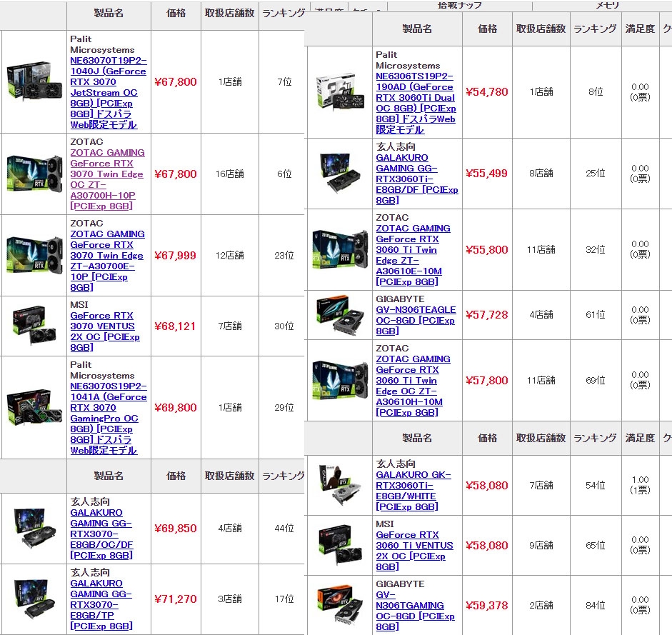
Task: Click the 25位 ranking cell
Action: pos(596,174)
